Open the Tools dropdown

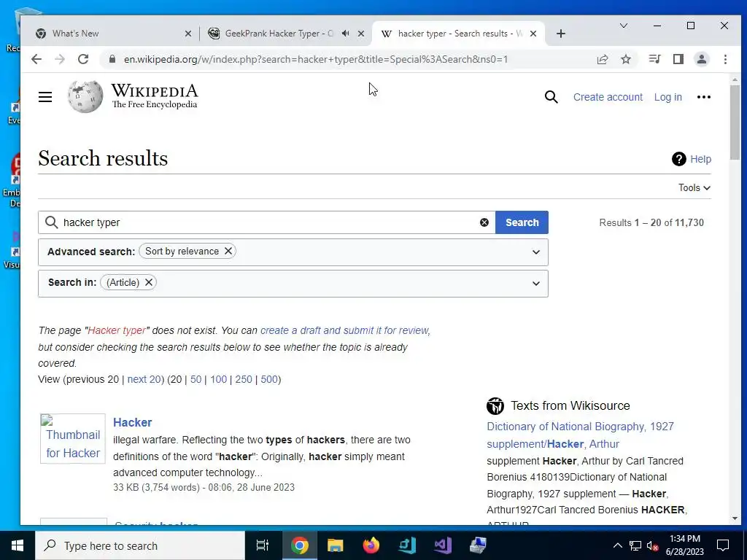coord(694,187)
